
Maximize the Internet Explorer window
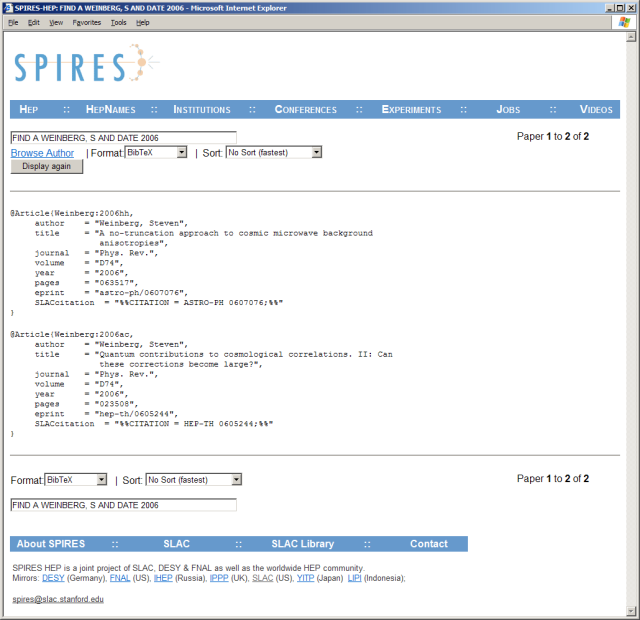[x=620, y=8]
